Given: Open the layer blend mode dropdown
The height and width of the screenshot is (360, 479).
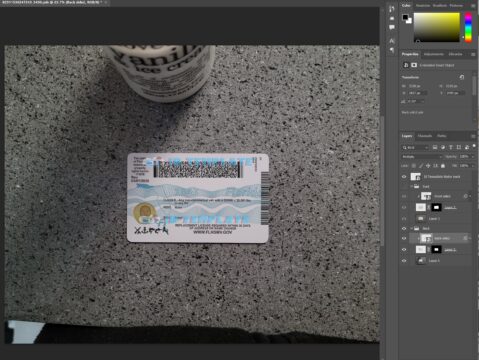Looking at the screenshot, I should [422, 157].
